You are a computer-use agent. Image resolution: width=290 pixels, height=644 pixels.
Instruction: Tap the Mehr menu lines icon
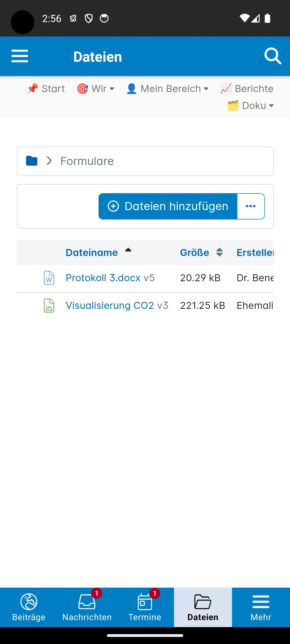point(261,602)
